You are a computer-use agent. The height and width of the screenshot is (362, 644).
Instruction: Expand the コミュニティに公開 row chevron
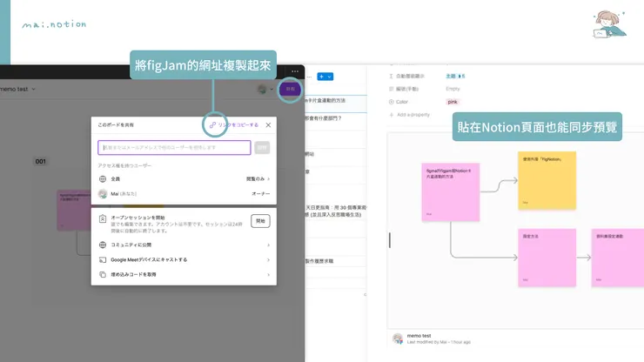click(269, 245)
